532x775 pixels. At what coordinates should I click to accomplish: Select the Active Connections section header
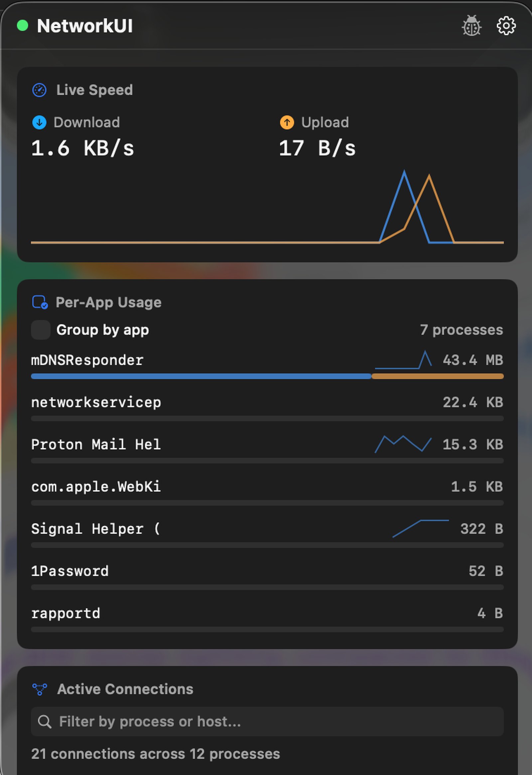(126, 689)
